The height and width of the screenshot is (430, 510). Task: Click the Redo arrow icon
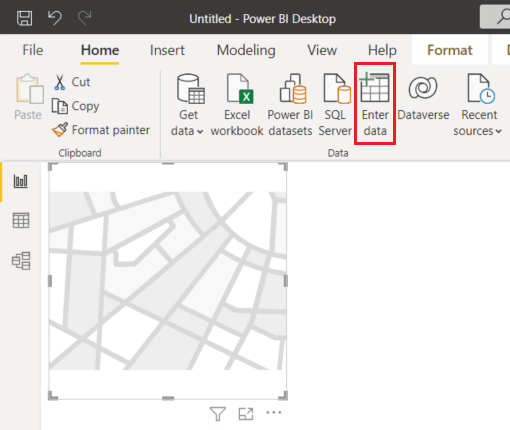85,18
